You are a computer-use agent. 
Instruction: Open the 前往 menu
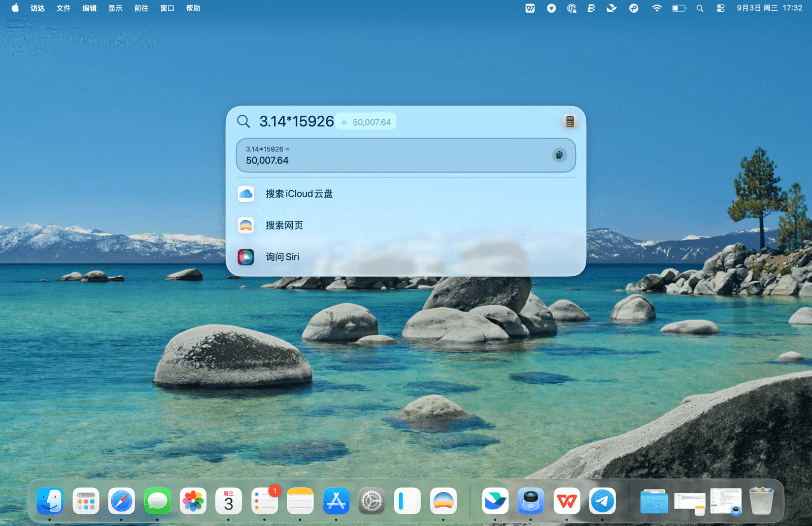click(x=141, y=8)
